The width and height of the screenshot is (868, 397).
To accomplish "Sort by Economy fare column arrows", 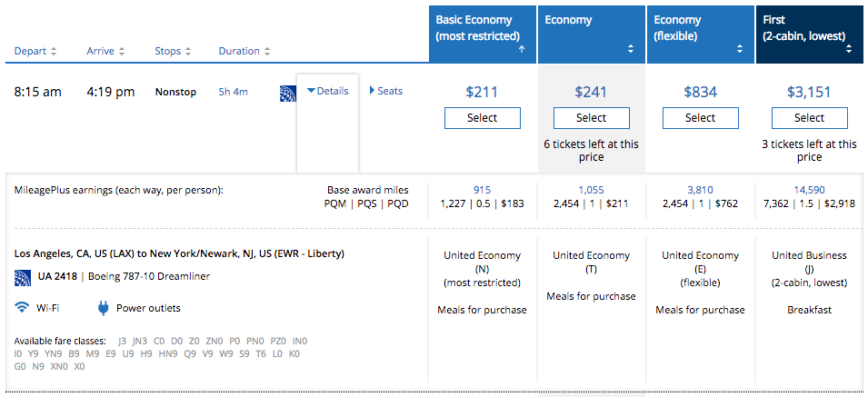I will [x=630, y=50].
